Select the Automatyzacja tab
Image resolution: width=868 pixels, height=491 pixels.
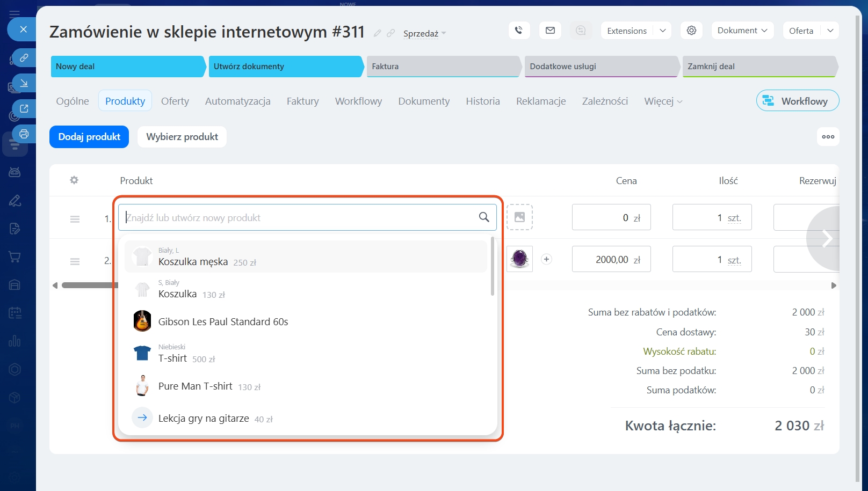click(x=237, y=101)
